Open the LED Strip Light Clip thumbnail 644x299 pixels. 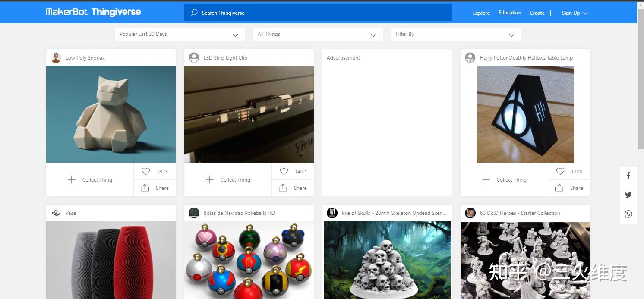(x=249, y=114)
